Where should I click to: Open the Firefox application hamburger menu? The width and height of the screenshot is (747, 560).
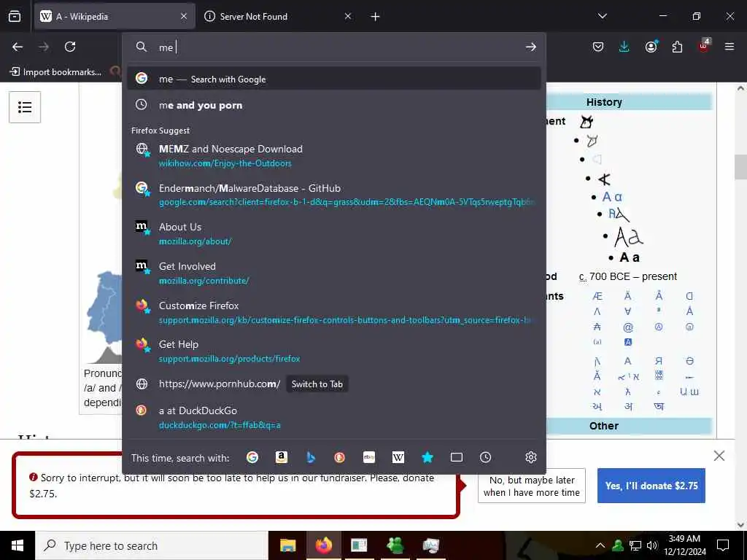click(x=729, y=47)
